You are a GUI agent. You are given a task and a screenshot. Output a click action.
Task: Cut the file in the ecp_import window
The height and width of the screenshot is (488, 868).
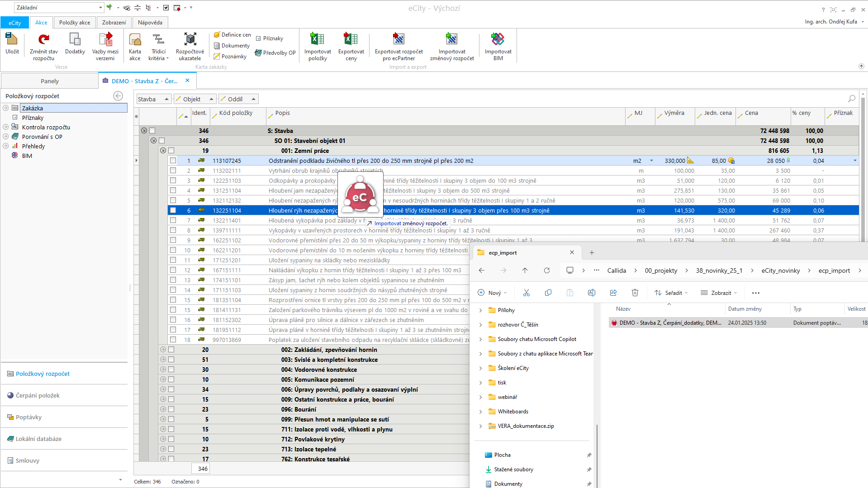tap(526, 293)
